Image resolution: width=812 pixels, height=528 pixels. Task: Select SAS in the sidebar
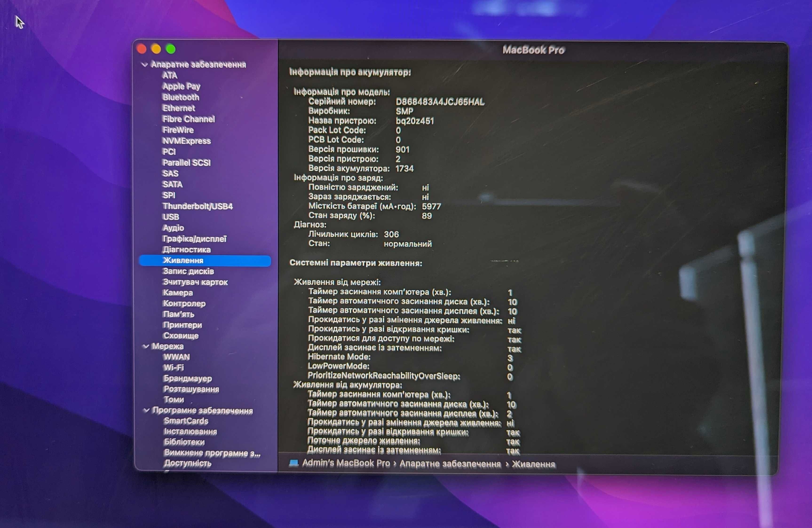coord(170,173)
